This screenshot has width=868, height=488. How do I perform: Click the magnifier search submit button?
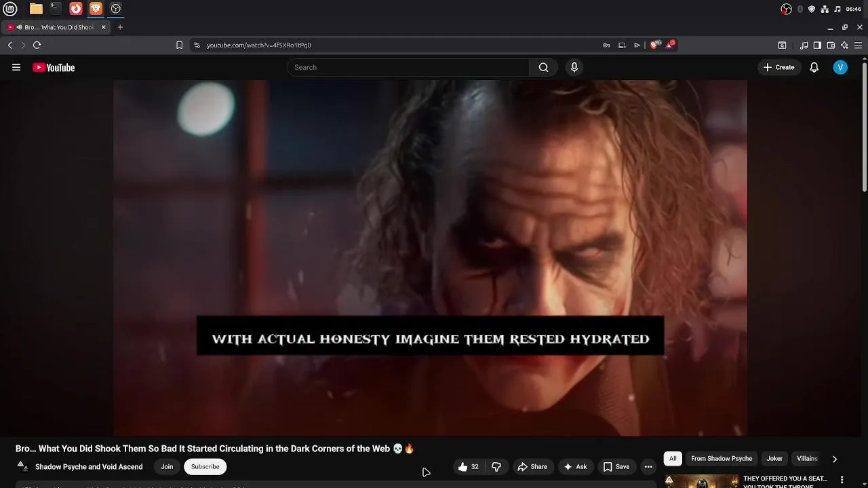coord(543,67)
